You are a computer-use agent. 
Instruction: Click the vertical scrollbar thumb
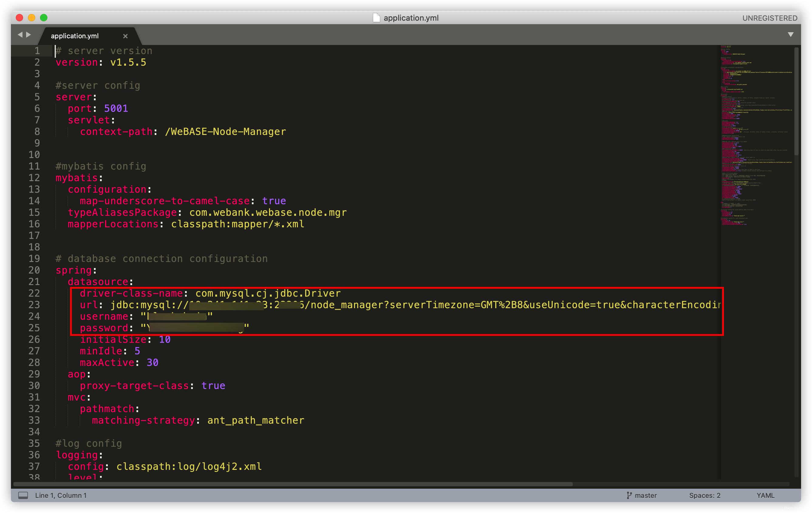[796, 101]
